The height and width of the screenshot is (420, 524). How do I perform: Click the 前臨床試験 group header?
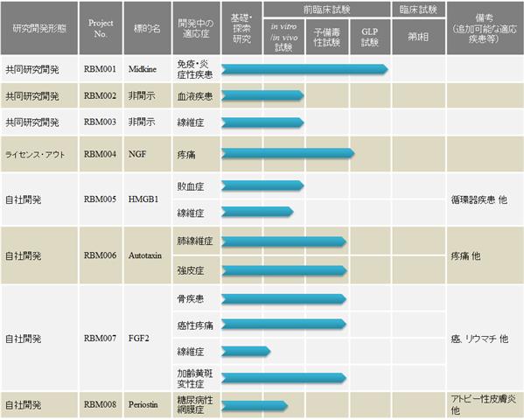327,10
